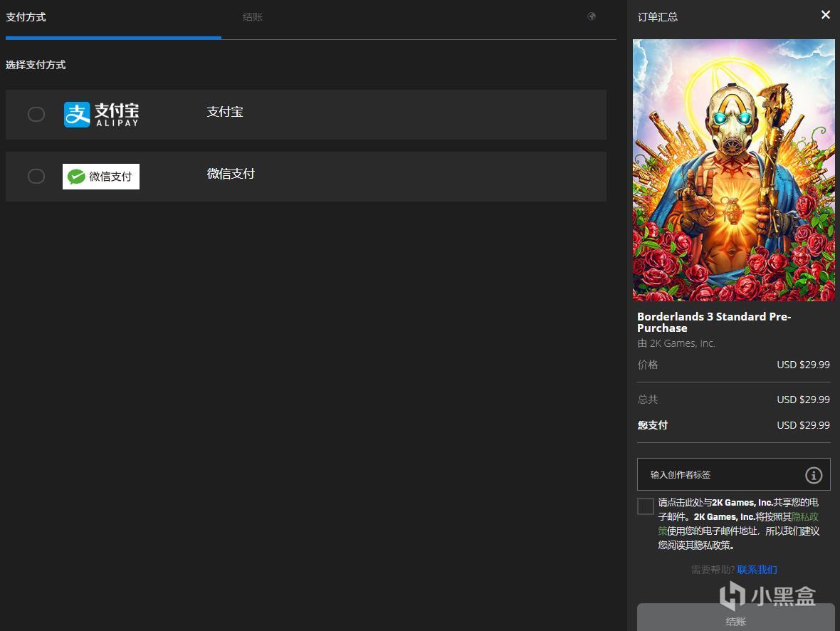Click the globe icon in the header
The height and width of the screenshot is (631, 840).
pos(592,16)
